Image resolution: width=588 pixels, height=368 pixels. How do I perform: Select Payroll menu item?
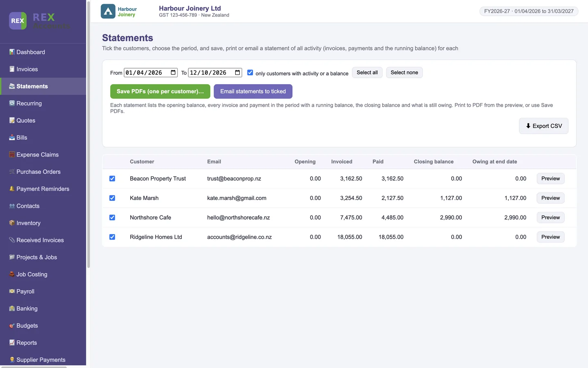click(x=43, y=292)
